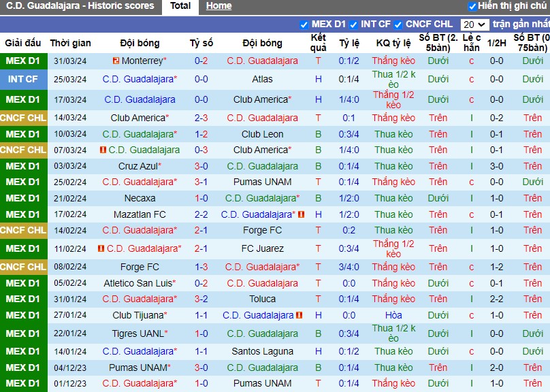The height and width of the screenshot is (392, 550).
Task: Click the INT CF league label on 25/03/24
Action: 23,79
